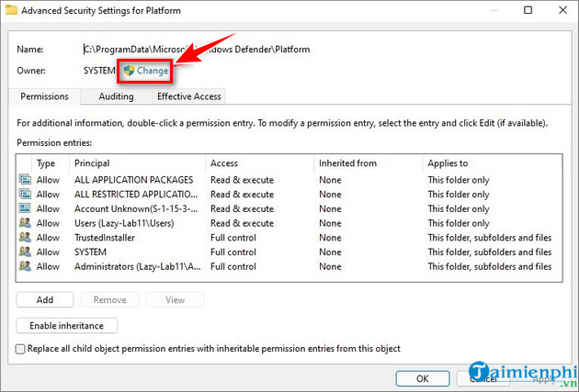Click Full control in the TrustedInstaller row
This screenshot has height=392, width=579.
233,238
